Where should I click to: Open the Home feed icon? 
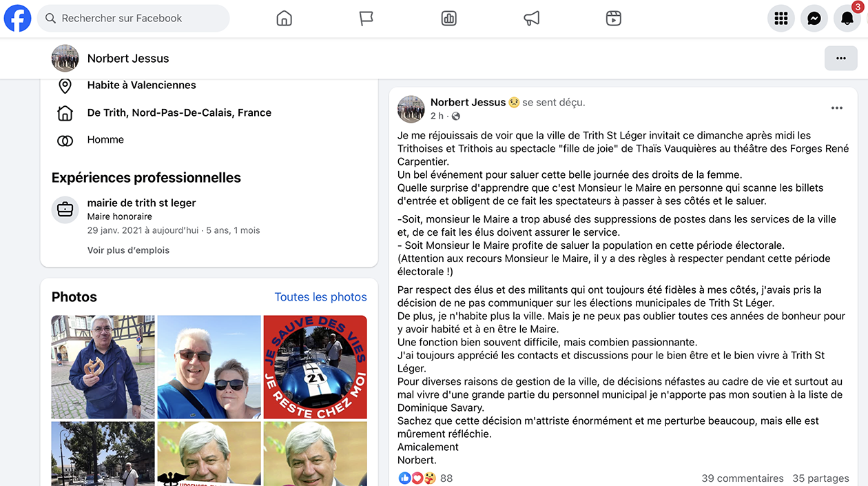point(284,19)
